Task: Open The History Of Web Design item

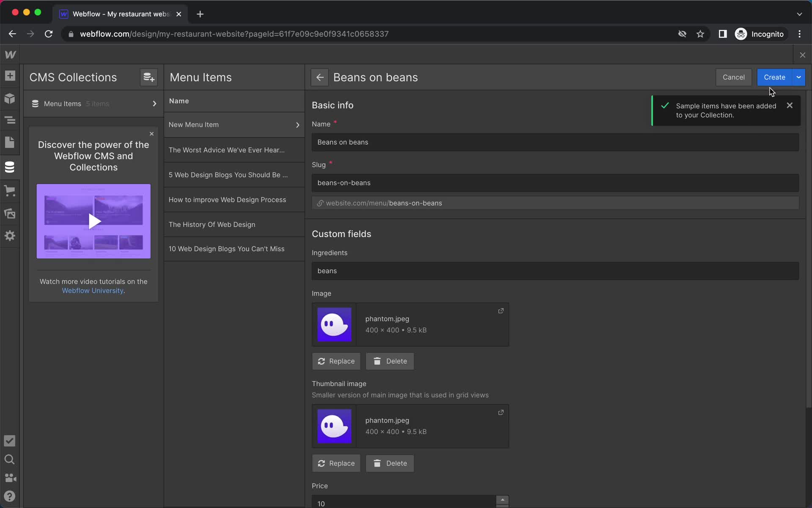Action: pos(234,224)
